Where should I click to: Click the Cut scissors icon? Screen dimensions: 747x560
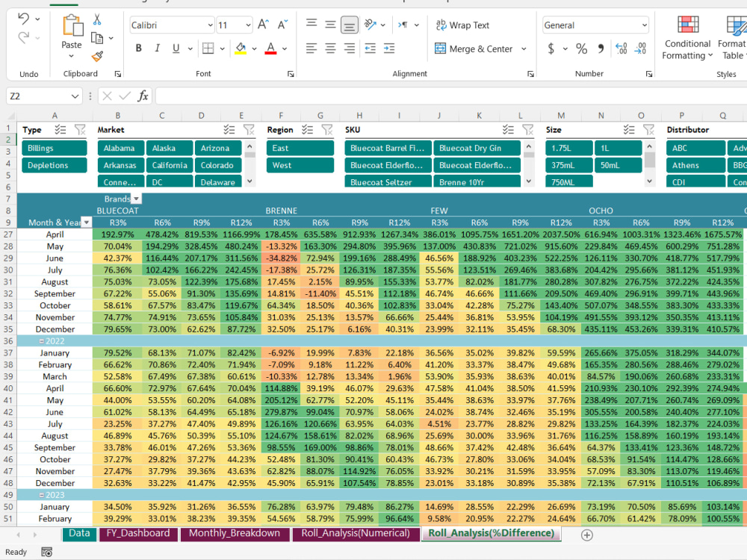(x=97, y=19)
